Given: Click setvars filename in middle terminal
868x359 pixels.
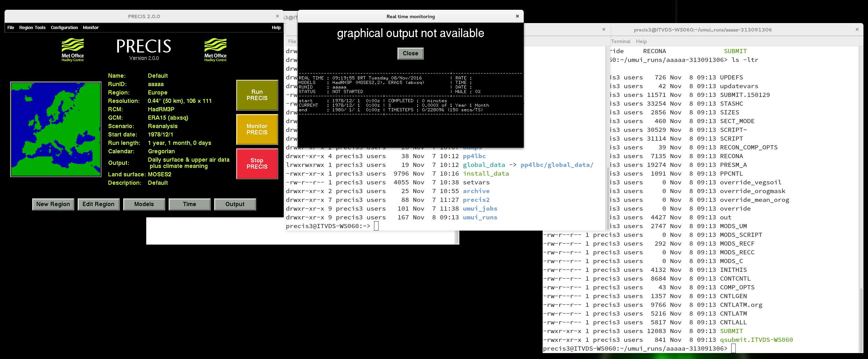Looking at the screenshot, I should pyautogui.click(x=476, y=183).
